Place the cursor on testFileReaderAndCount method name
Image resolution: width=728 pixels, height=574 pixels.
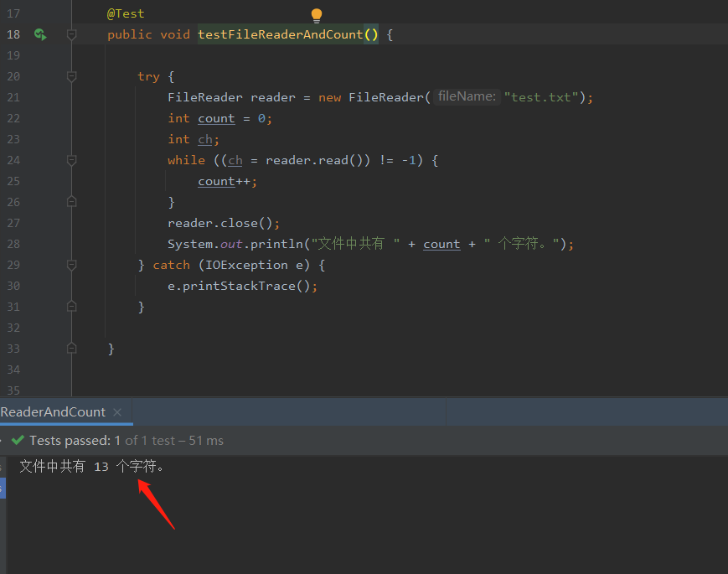point(281,34)
